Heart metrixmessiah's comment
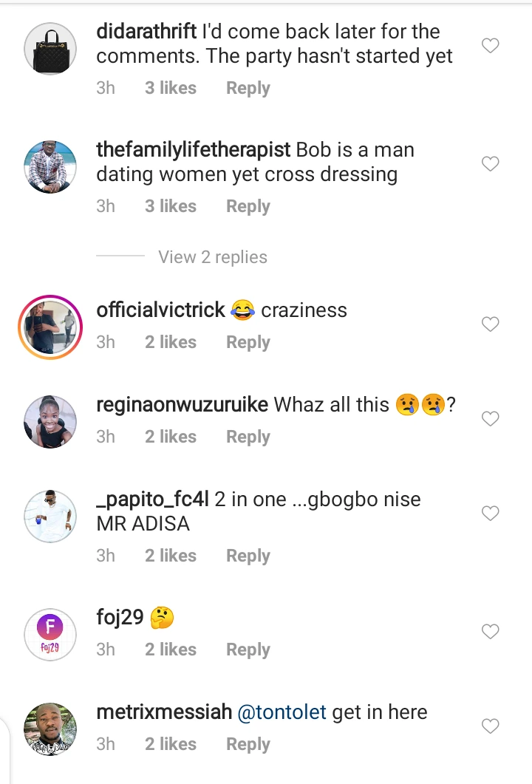This screenshot has height=784, width=532. point(491,726)
